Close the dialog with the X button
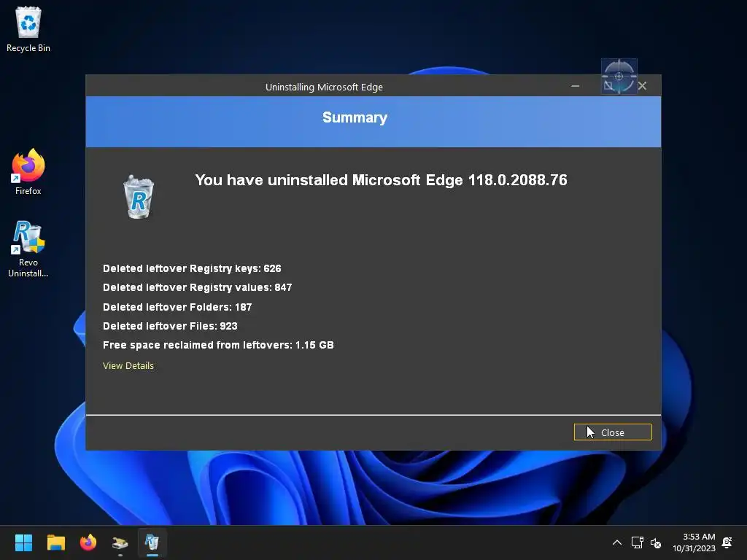747x560 pixels. [x=642, y=86]
